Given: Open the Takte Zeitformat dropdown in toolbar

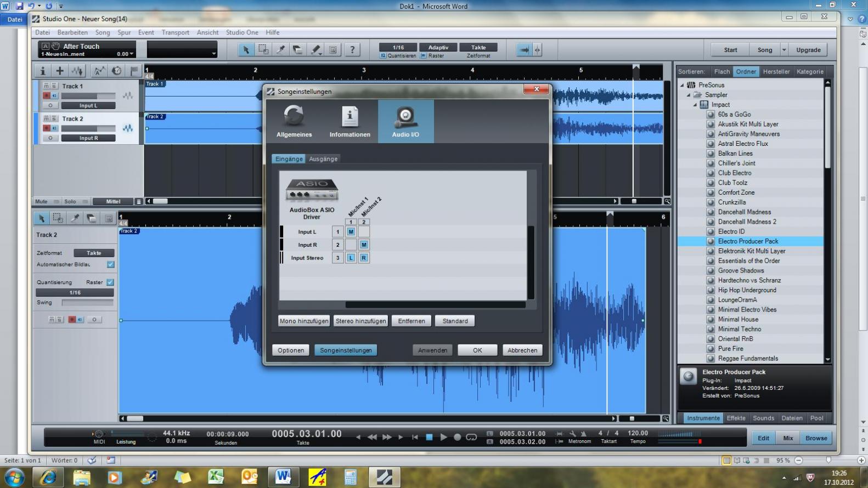Looking at the screenshot, I should tap(478, 47).
